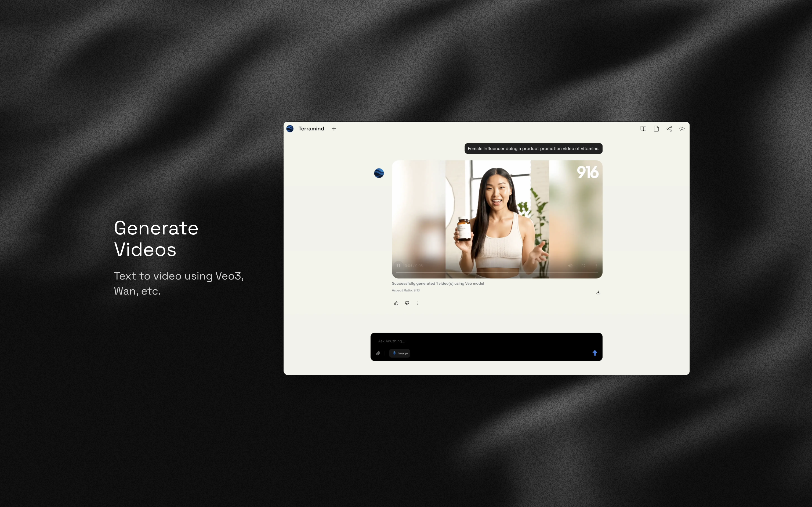The image size is (812, 507).
Task: Click the Female Influencer prompt message bubble
Action: point(533,149)
